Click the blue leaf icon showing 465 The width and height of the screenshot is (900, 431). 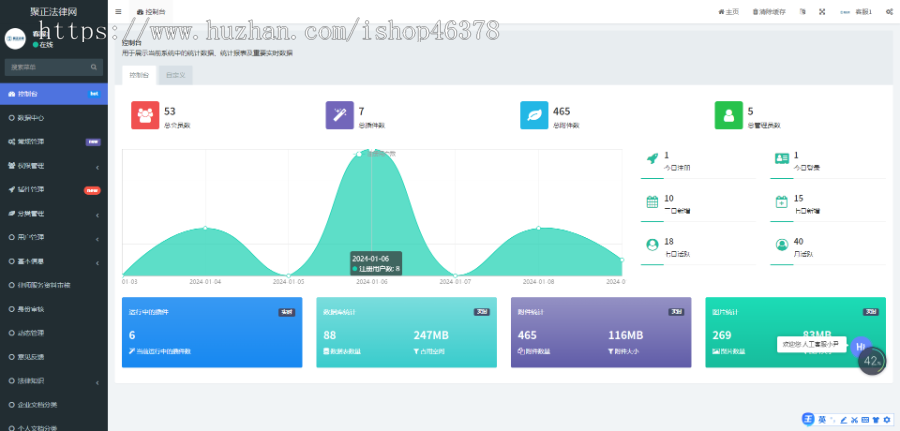point(534,115)
